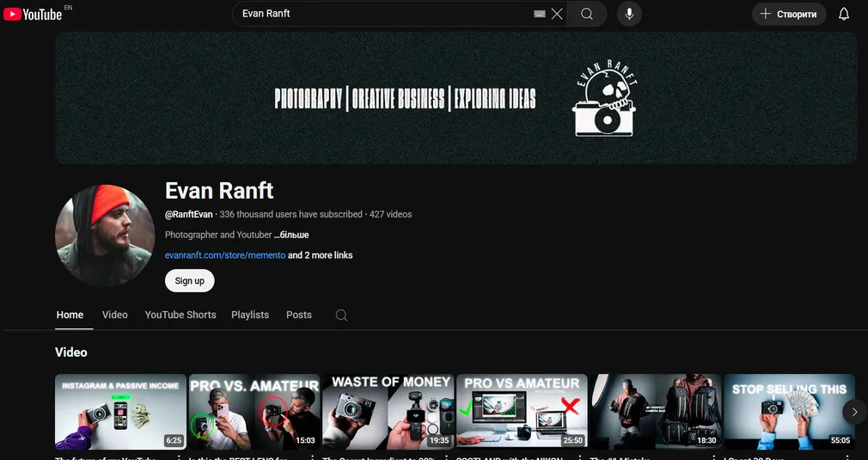Select the Posts tab

pyautogui.click(x=299, y=315)
